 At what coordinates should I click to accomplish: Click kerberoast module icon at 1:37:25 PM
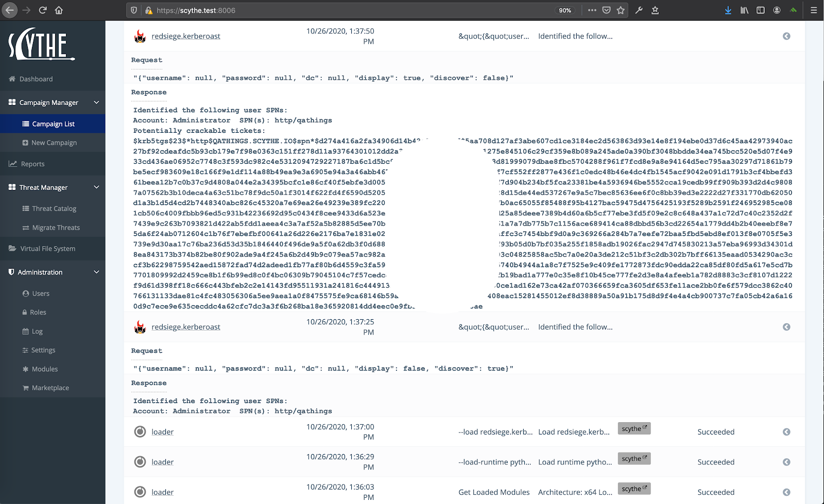click(140, 327)
